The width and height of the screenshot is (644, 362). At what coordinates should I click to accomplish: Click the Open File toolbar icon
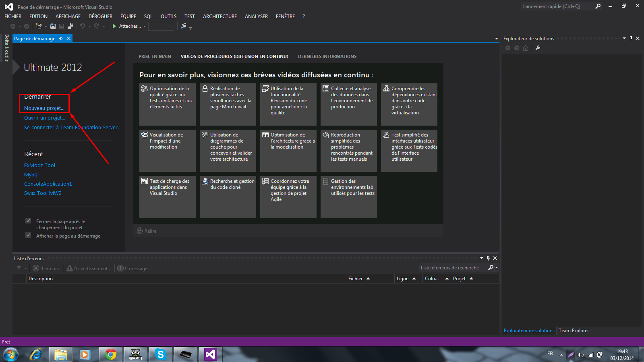[x=53, y=26]
